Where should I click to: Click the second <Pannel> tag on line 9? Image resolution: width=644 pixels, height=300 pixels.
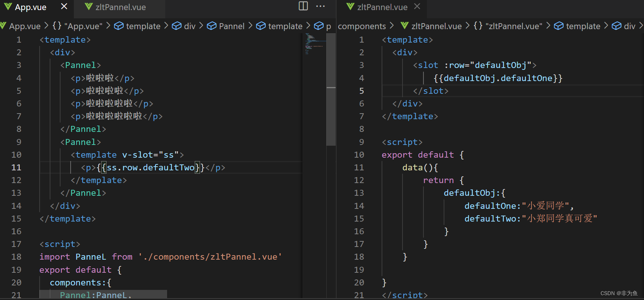coord(81,142)
